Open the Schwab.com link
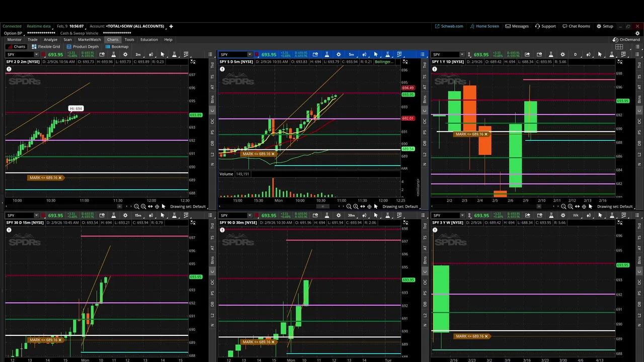 [x=449, y=26]
